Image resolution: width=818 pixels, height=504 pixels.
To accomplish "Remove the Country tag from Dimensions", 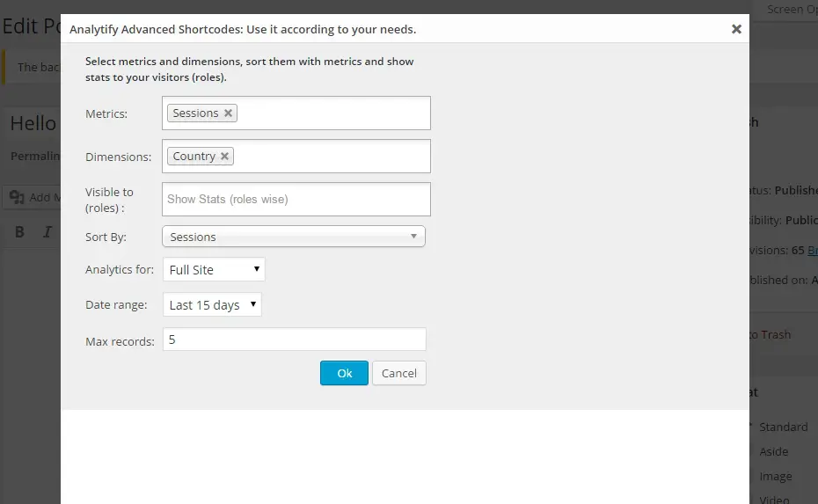I will tap(224, 156).
